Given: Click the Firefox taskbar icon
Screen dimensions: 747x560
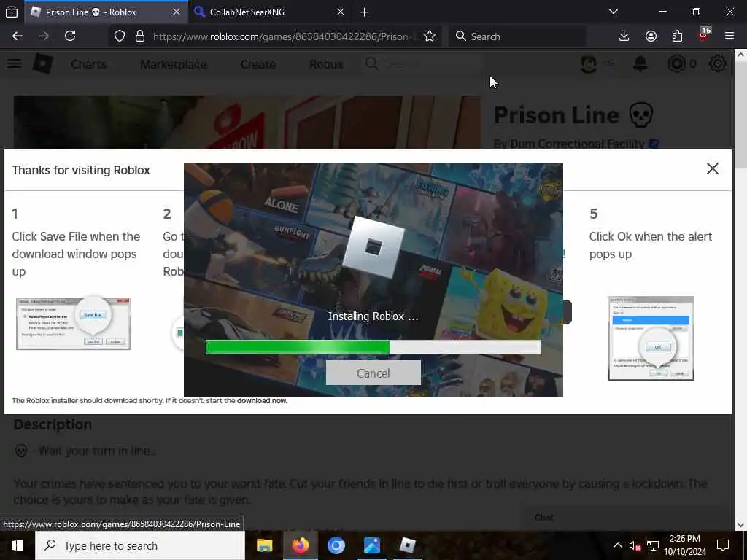Looking at the screenshot, I should point(300,545).
